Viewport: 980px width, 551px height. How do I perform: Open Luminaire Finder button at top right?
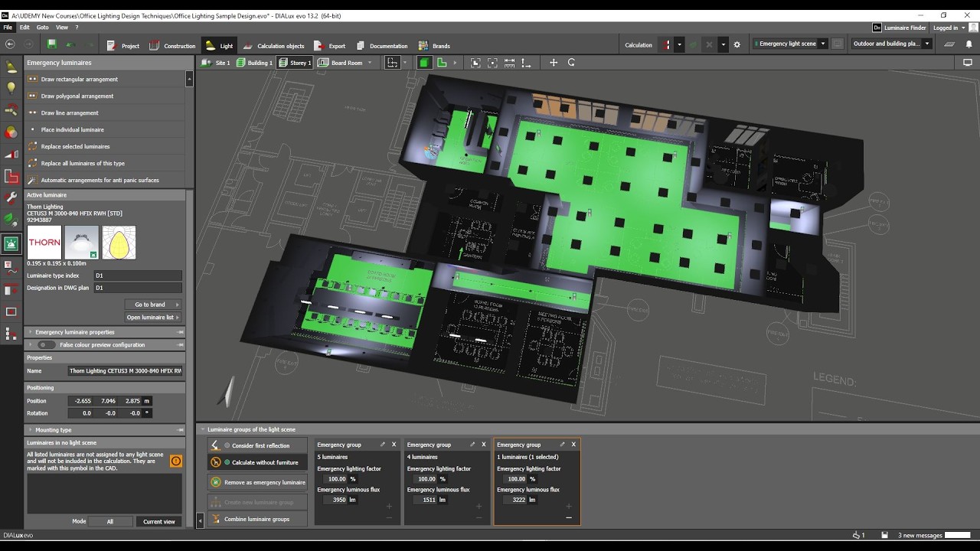[x=900, y=28]
